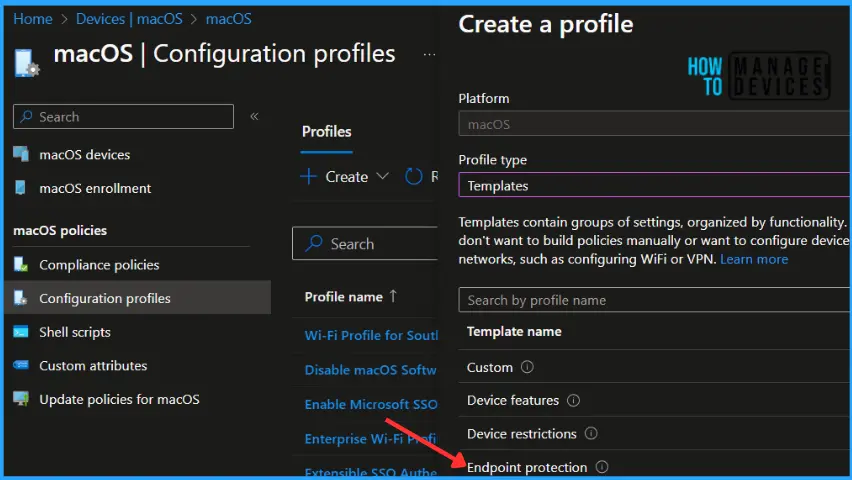
Task: Open Update policies for macOS item
Action: pyautogui.click(x=119, y=400)
